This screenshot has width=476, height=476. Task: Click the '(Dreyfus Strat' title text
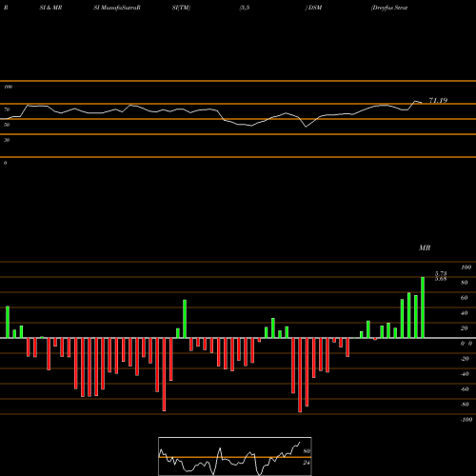coord(389,8)
